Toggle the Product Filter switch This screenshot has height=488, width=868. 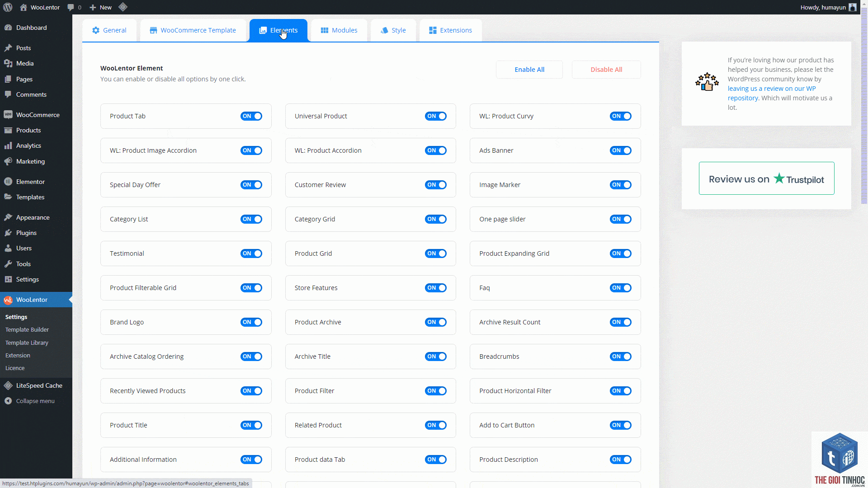point(436,391)
